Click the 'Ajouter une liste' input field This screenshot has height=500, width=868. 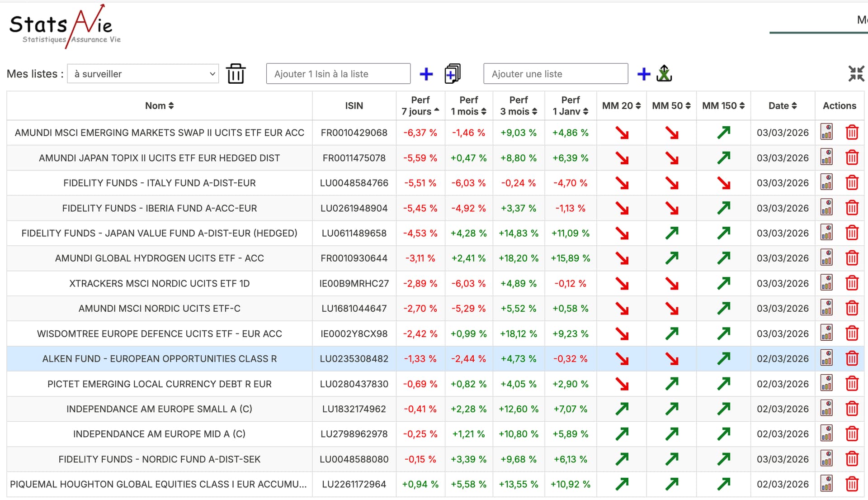pos(555,74)
